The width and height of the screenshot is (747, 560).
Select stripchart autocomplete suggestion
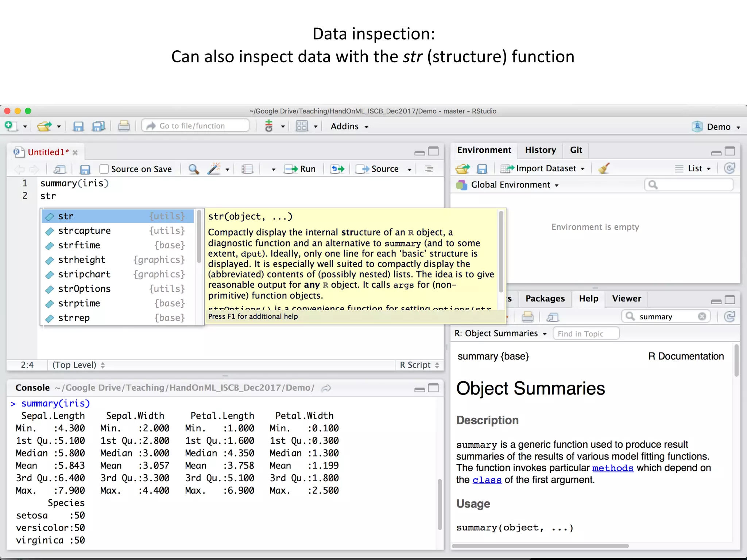pos(118,274)
